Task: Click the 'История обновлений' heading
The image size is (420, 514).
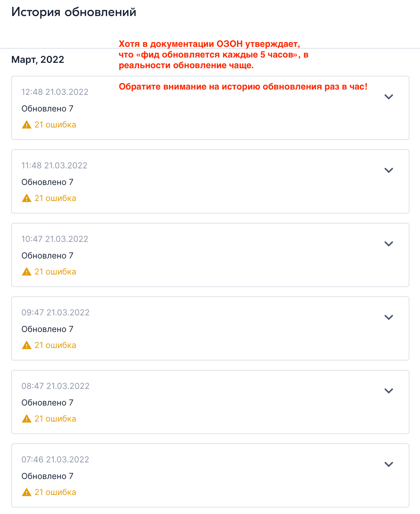Action: point(74,12)
